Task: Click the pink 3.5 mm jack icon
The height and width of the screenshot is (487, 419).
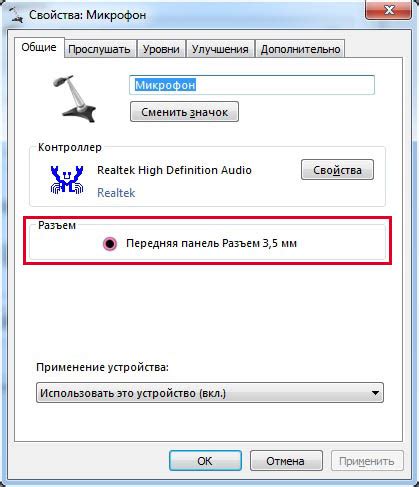Action: click(x=110, y=244)
